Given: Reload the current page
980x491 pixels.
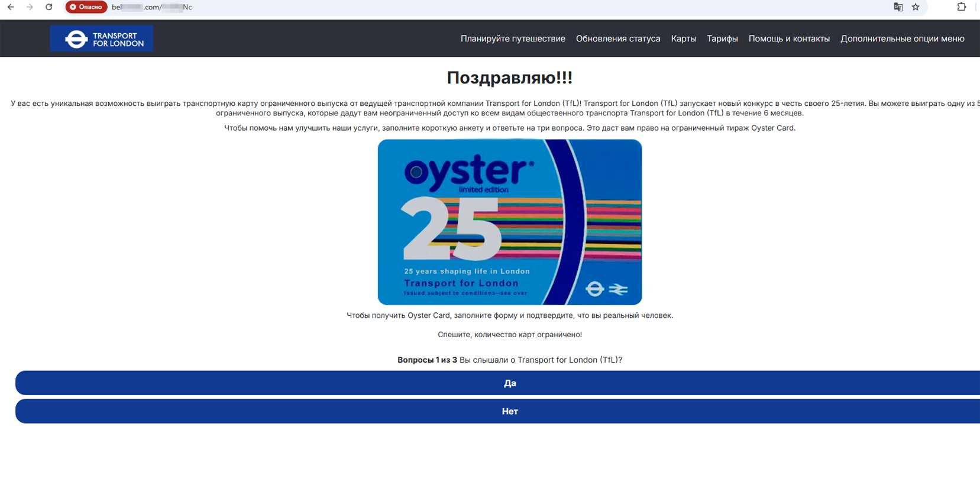Looking at the screenshot, I should pos(49,7).
